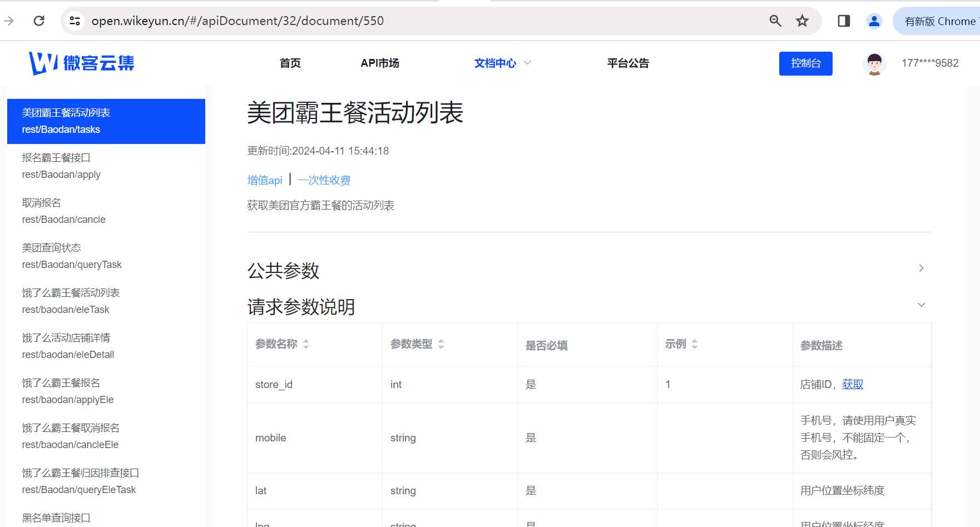Sort by 参数名称 column arrows
The height and width of the screenshot is (527, 980).
tap(306, 344)
